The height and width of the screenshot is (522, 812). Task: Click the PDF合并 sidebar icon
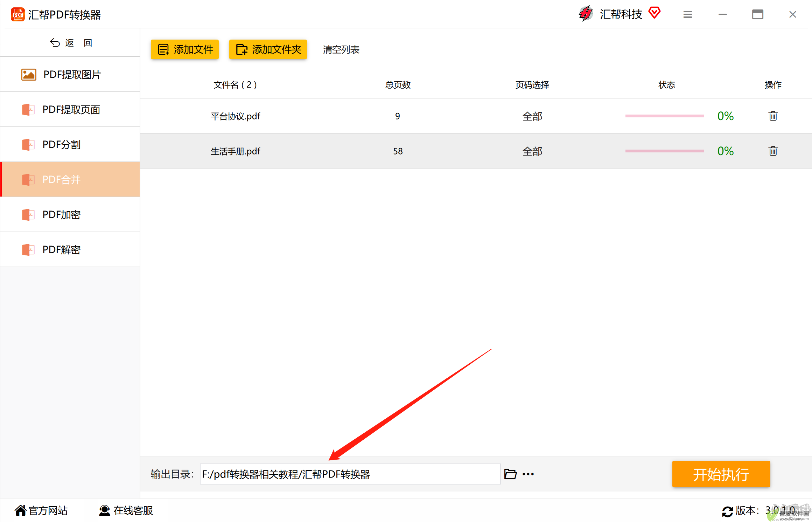click(28, 180)
